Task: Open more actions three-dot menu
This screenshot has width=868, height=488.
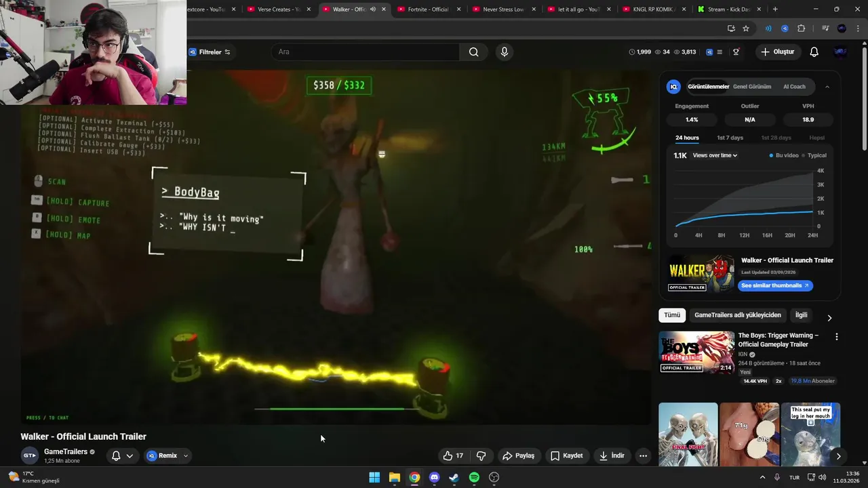Action: [x=643, y=455]
